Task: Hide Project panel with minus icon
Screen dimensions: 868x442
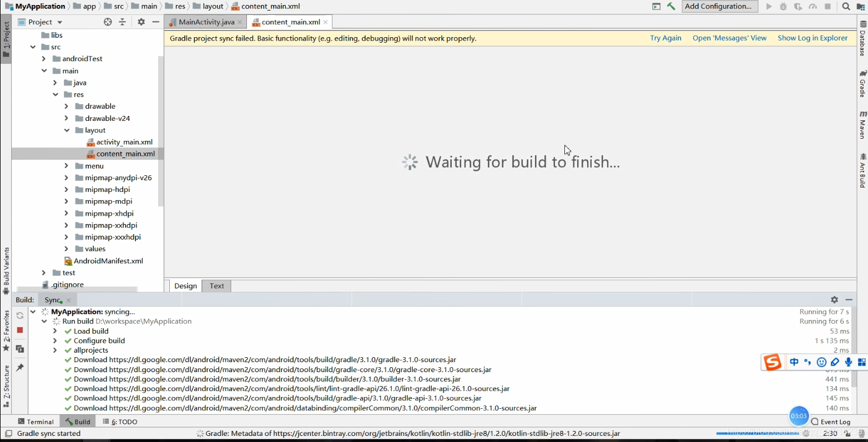Action: (156, 22)
